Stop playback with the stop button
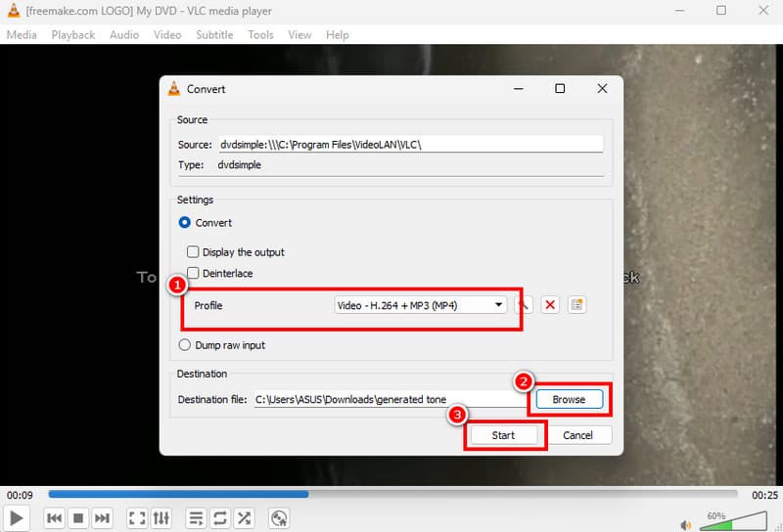 pyautogui.click(x=78, y=518)
